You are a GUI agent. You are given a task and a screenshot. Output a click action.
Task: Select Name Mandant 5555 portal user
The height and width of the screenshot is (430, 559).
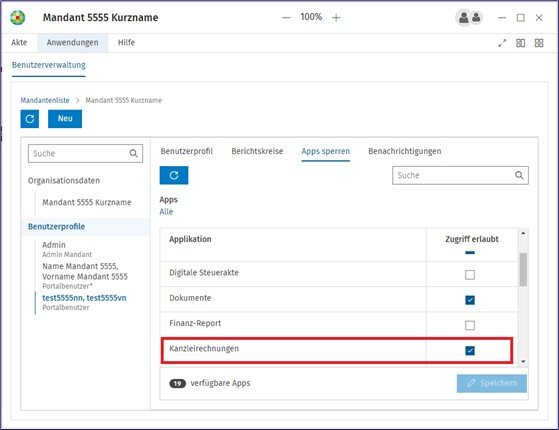[x=85, y=276]
